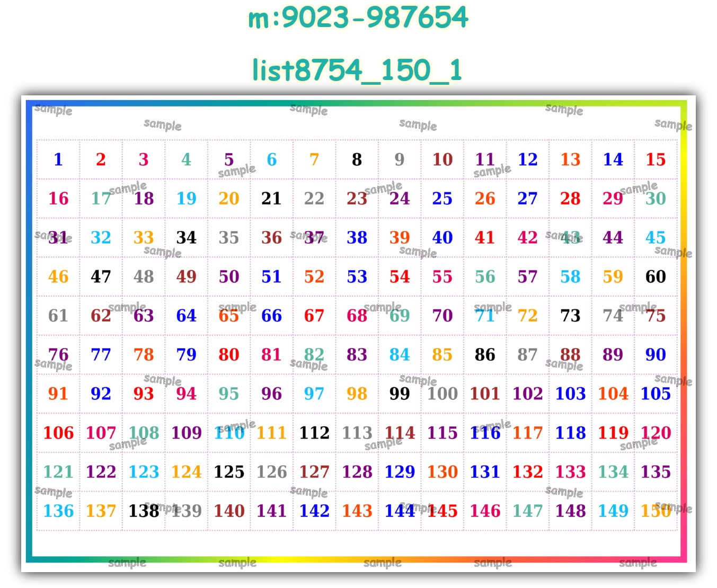Click the number 75 at the row end
The width and height of the screenshot is (717, 588).
656,316
